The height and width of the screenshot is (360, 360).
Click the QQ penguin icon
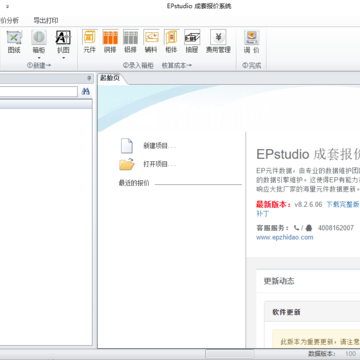coord(309,228)
